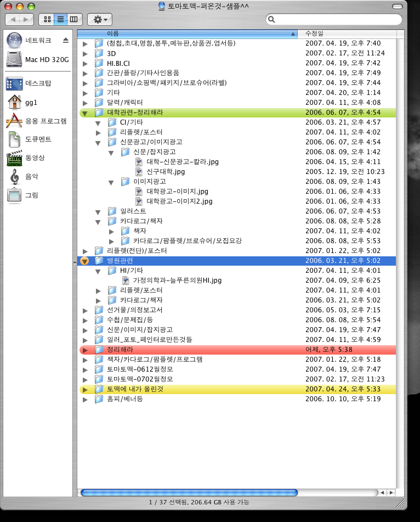
Task: Click the eject icon next to 네트워크
Action: click(x=66, y=40)
